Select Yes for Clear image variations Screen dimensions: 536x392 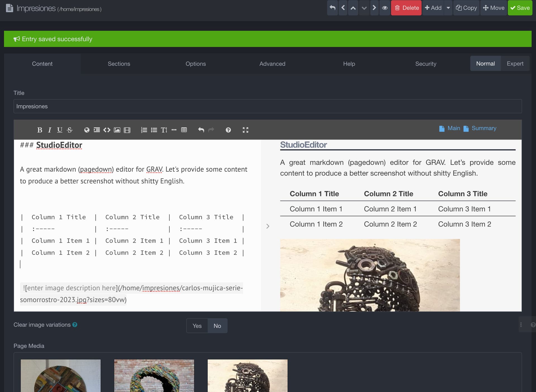click(x=197, y=326)
